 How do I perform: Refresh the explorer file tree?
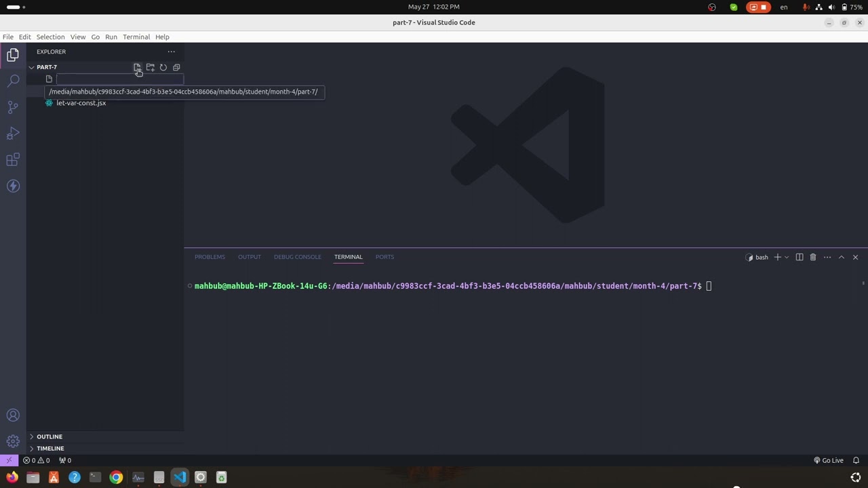pos(163,67)
